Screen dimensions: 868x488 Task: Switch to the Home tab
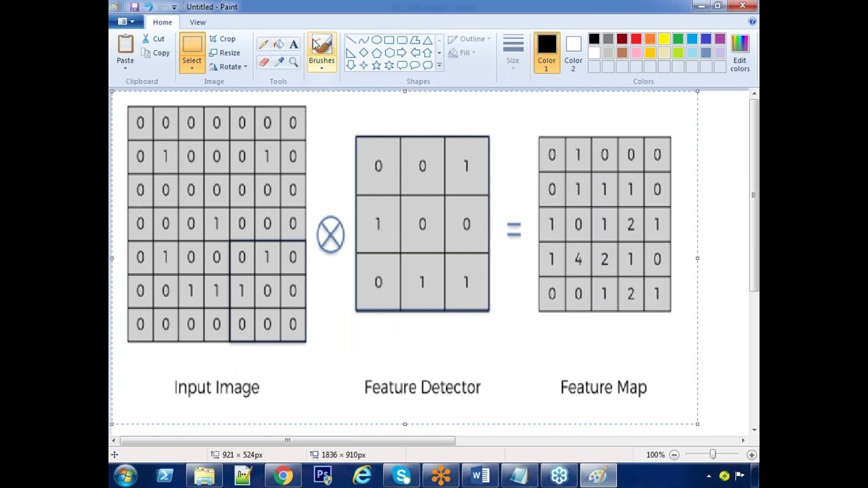(162, 22)
